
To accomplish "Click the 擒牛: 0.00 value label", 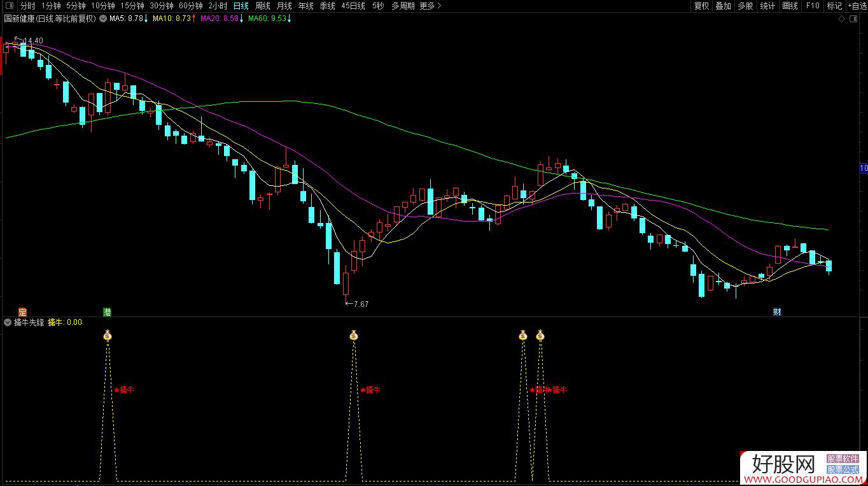I will click(x=65, y=322).
